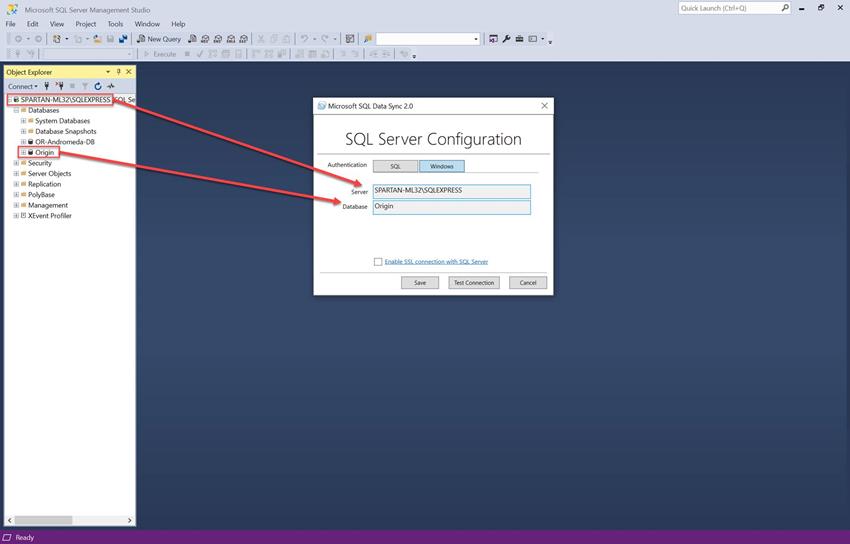Click the New Query toolbar button
850x544 pixels.
(159, 39)
